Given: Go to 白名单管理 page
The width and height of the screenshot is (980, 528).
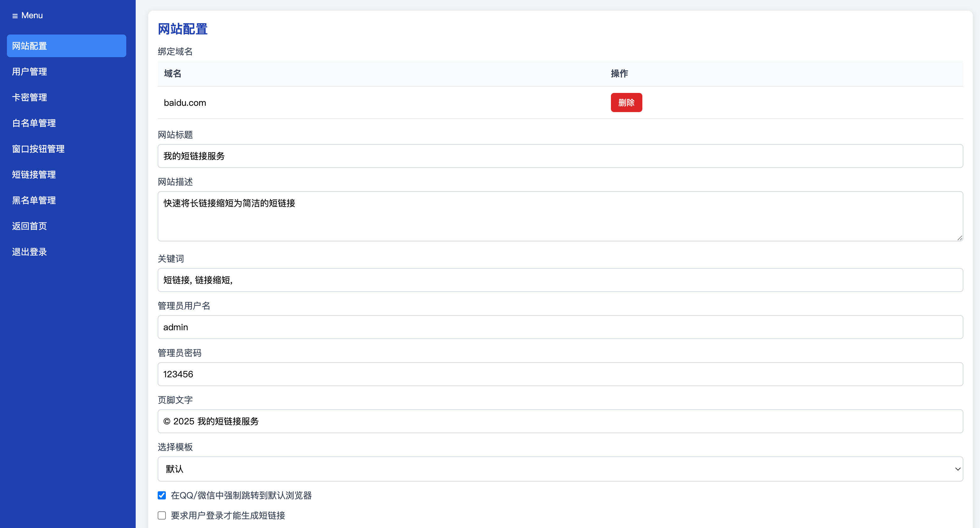Looking at the screenshot, I should coord(34,123).
